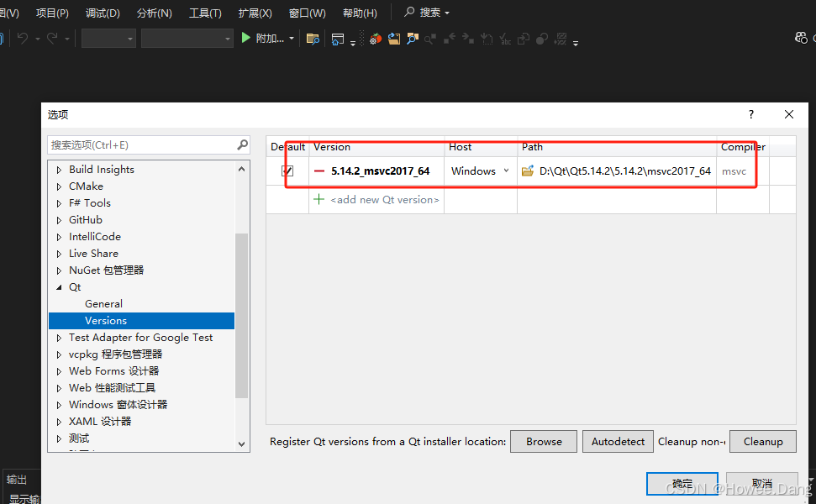
Task: Click version name 5.14.2_msvc2017_64 cell
Action: (x=381, y=171)
